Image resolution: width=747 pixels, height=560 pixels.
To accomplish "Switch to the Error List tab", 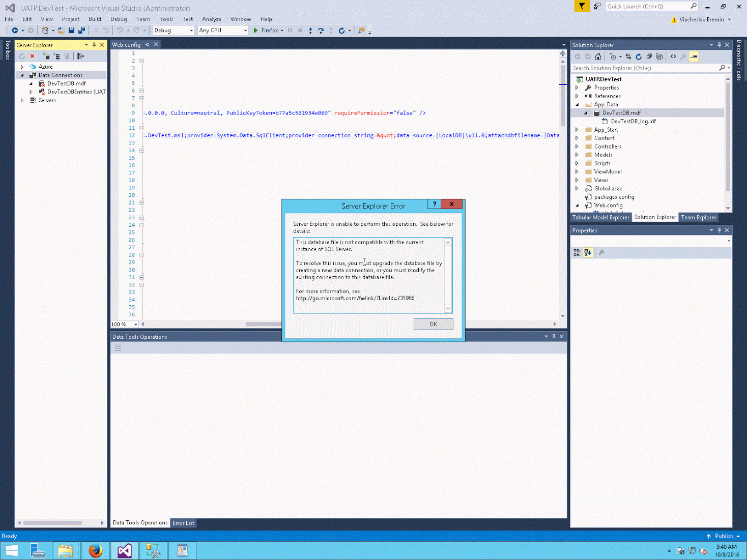I will point(183,523).
